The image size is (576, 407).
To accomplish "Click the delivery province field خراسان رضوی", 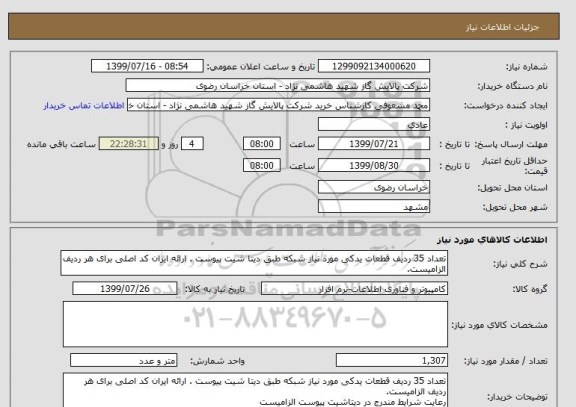I will coord(374,187).
